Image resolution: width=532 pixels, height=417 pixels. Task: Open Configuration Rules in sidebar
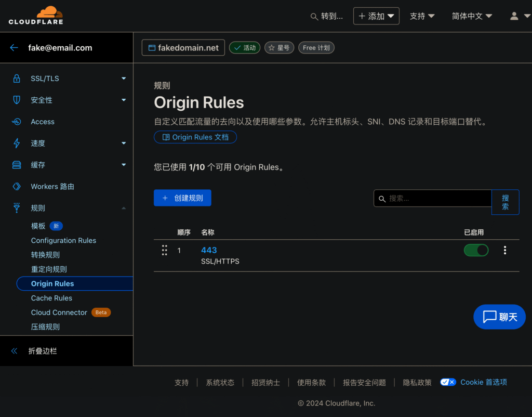(63, 240)
